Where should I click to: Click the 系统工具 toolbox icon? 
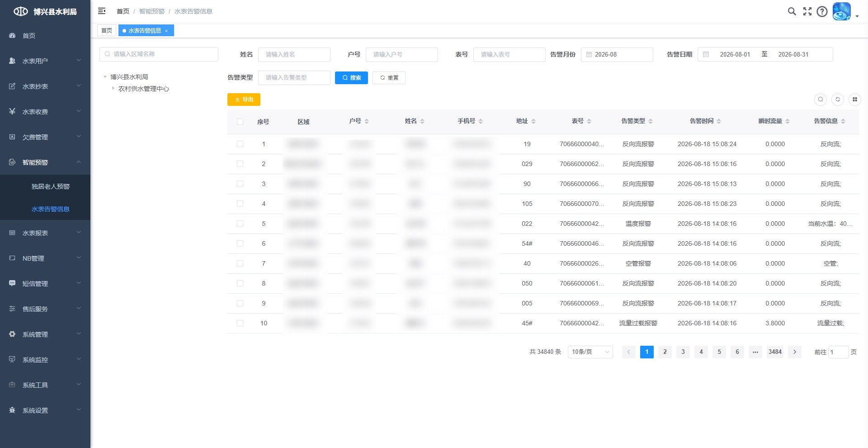[x=12, y=385]
